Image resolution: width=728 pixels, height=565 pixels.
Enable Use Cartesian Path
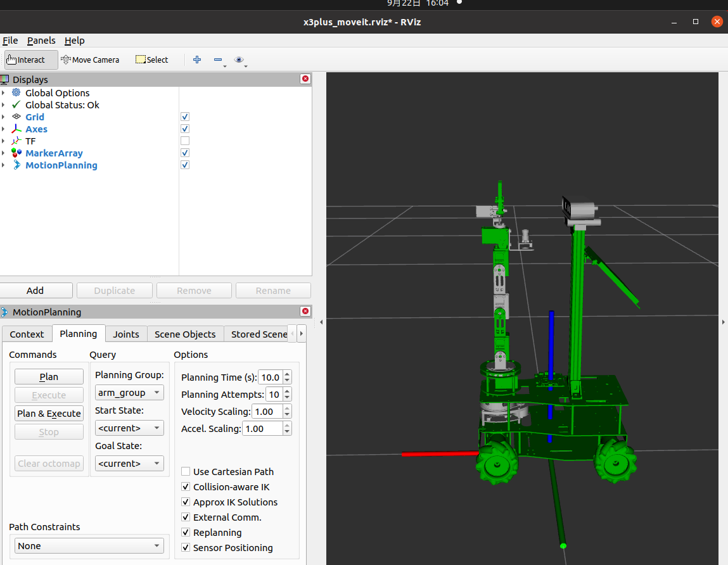[186, 472]
